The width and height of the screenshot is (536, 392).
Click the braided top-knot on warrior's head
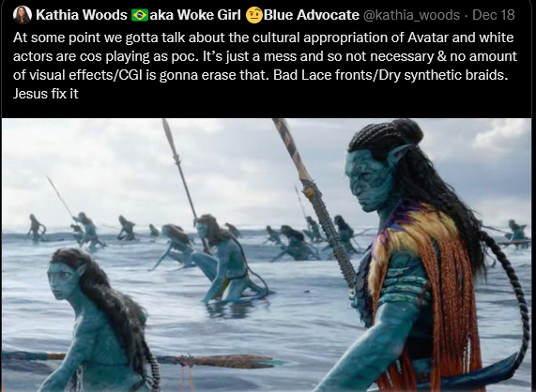coord(386,135)
